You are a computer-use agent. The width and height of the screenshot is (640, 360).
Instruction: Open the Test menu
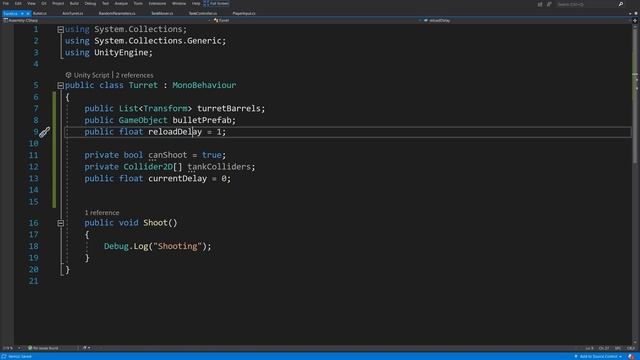coord(105,3)
